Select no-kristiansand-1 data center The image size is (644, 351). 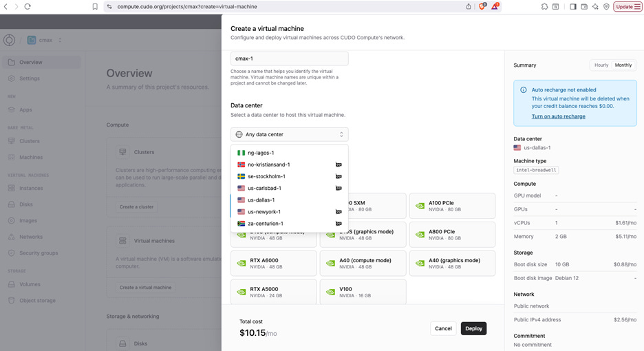[290, 164]
